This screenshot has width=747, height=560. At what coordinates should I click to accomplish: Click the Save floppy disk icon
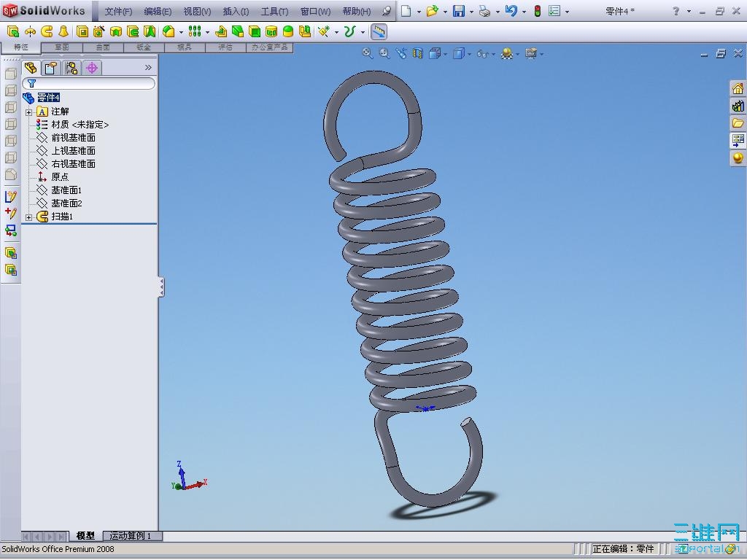(459, 11)
